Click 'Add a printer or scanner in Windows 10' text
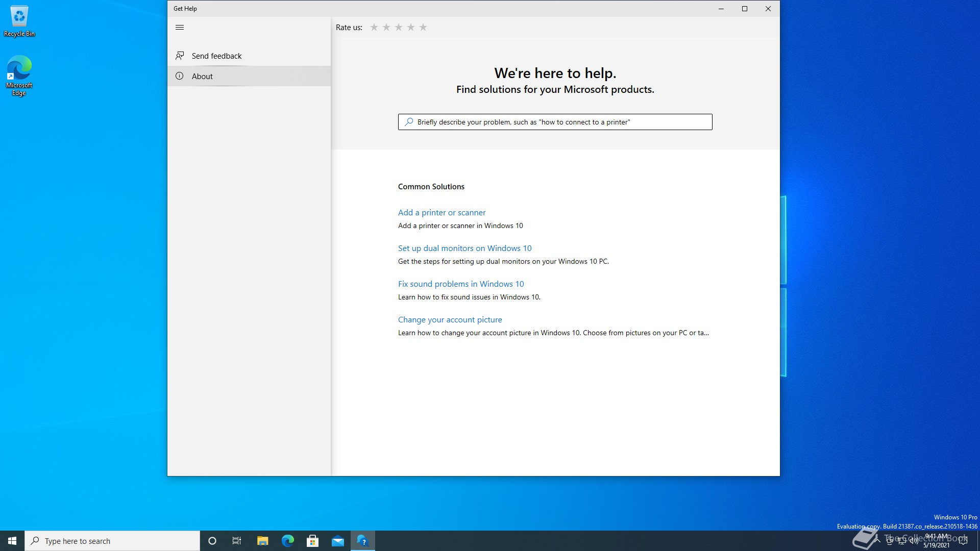This screenshot has width=980, height=551. pos(460,226)
